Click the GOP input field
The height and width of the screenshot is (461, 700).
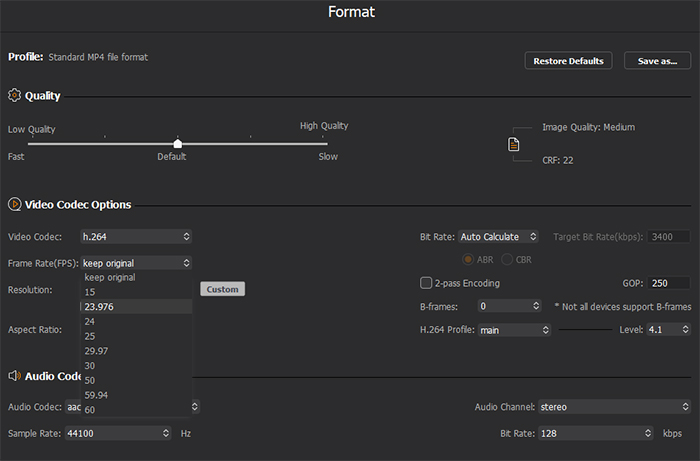669,283
